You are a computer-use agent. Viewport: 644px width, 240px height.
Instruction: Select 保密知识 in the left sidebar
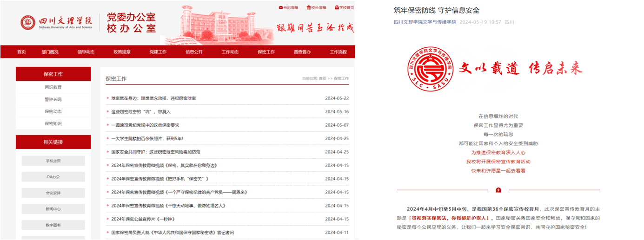[53, 123]
